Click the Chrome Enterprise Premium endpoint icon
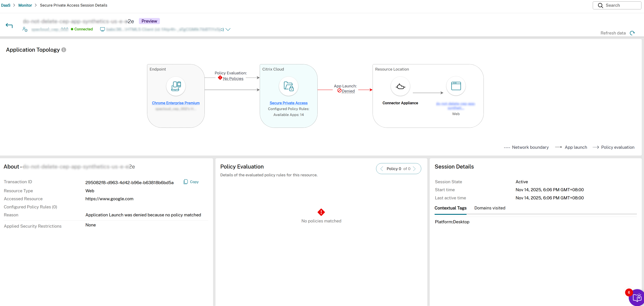The height and width of the screenshot is (306, 644). (x=176, y=86)
